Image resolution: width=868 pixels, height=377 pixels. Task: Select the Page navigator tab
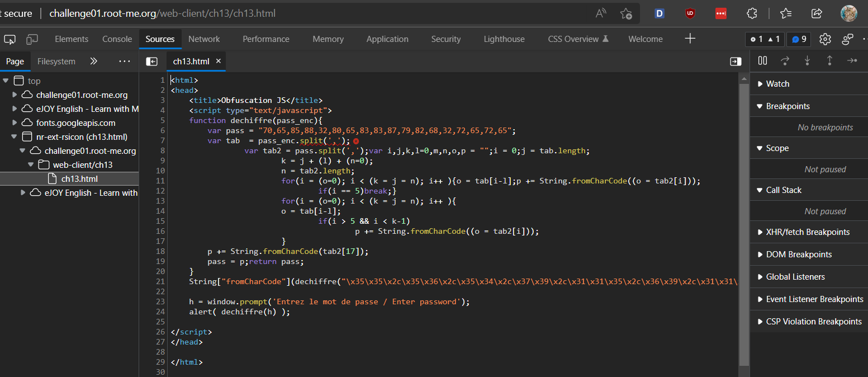click(15, 62)
